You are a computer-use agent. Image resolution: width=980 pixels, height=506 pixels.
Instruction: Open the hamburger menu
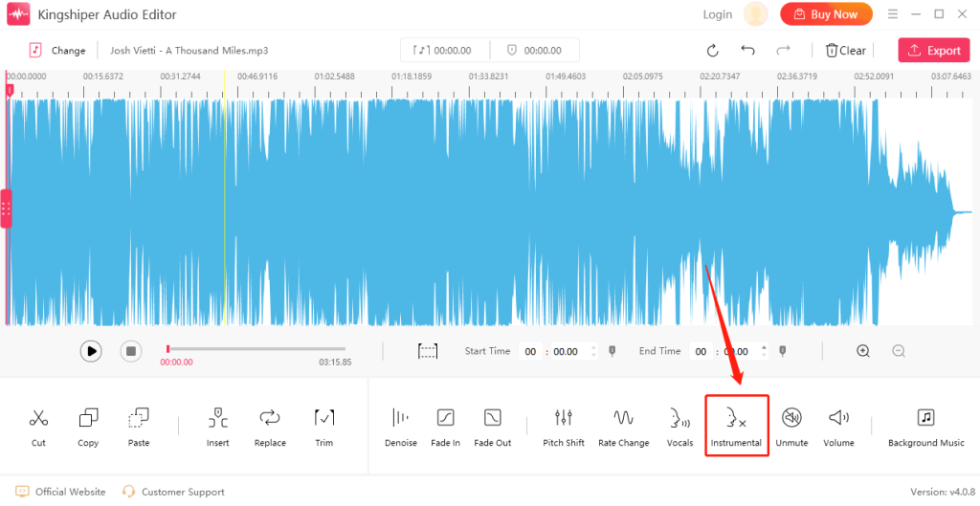893,13
